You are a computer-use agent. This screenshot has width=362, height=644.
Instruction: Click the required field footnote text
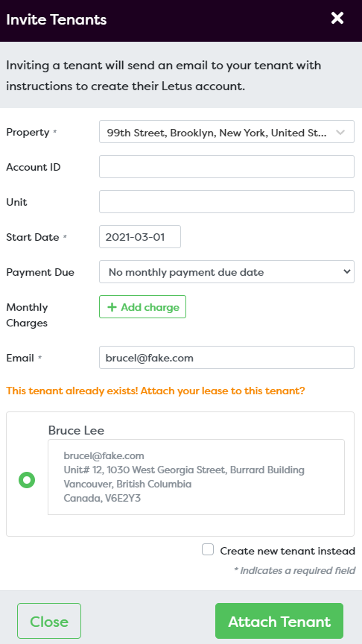(x=295, y=570)
